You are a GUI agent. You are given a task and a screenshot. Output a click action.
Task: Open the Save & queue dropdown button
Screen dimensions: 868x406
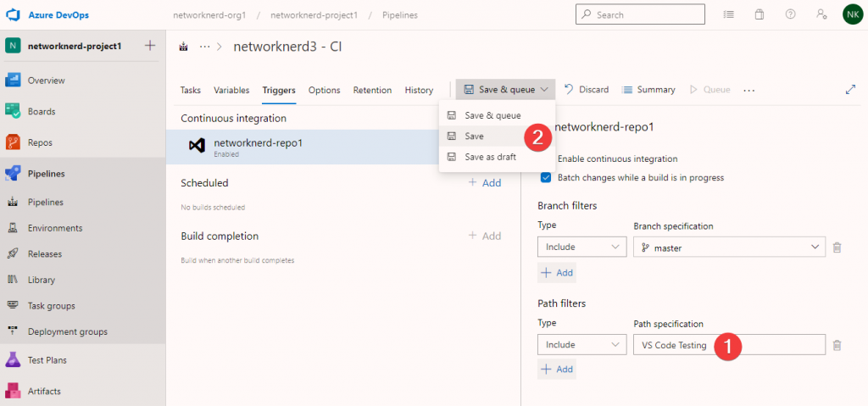507,90
